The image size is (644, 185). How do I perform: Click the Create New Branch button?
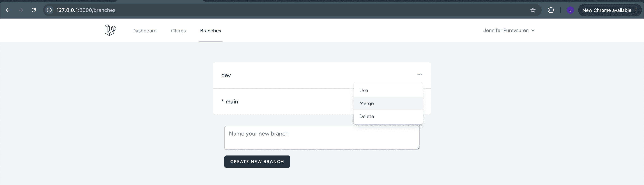click(257, 161)
